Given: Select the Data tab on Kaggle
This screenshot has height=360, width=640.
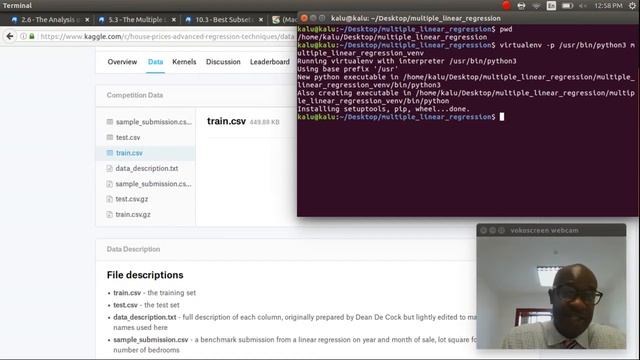Looking at the screenshot, I should click(x=156, y=62).
